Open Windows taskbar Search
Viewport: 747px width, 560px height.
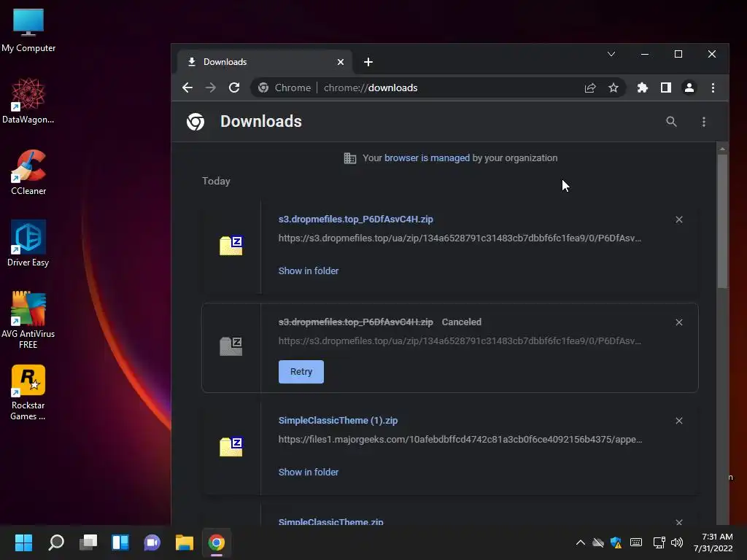56,542
